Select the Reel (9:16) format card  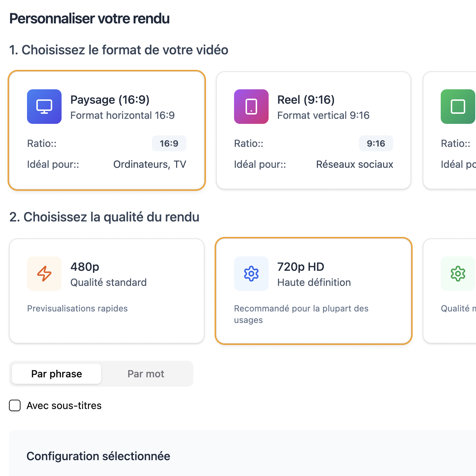click(x=314, y=130)
